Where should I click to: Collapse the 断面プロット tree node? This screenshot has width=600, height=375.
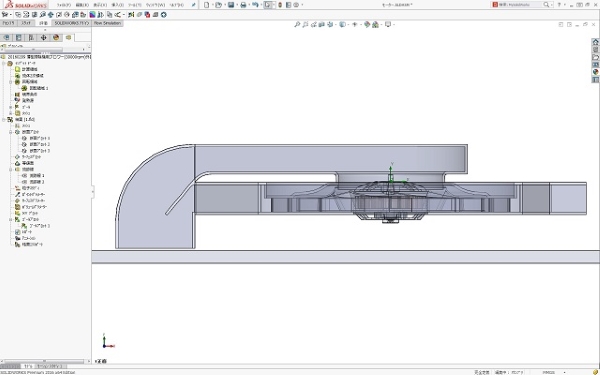pyautogui.click(x=11, y=132)
